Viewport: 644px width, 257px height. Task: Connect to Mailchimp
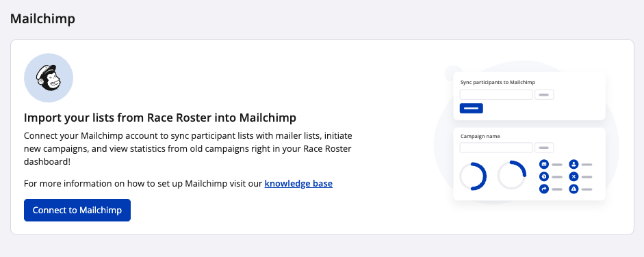point(77,211)
